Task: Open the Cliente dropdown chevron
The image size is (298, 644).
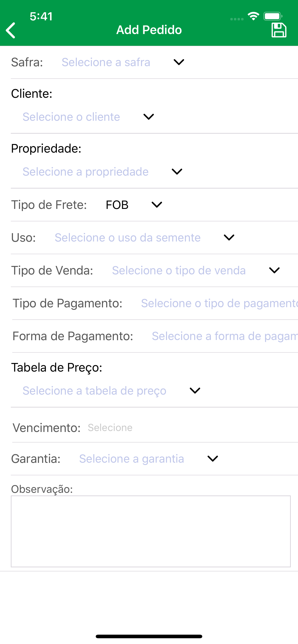Action: tap(149, 117)
